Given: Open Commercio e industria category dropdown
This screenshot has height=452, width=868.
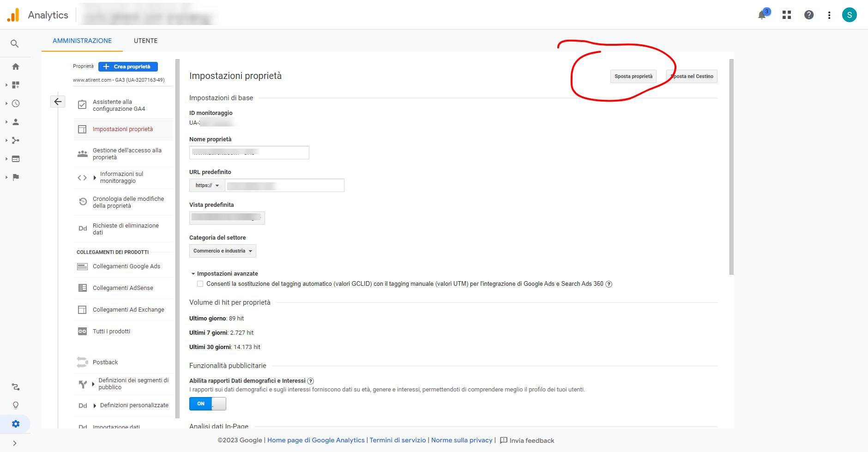Looking at the screenshot, I should tap(223, 251).
